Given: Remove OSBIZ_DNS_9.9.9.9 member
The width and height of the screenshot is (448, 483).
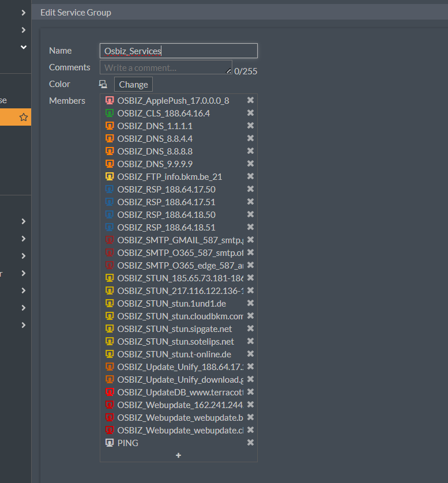Looking at the screenshot, I should [250, 163].
